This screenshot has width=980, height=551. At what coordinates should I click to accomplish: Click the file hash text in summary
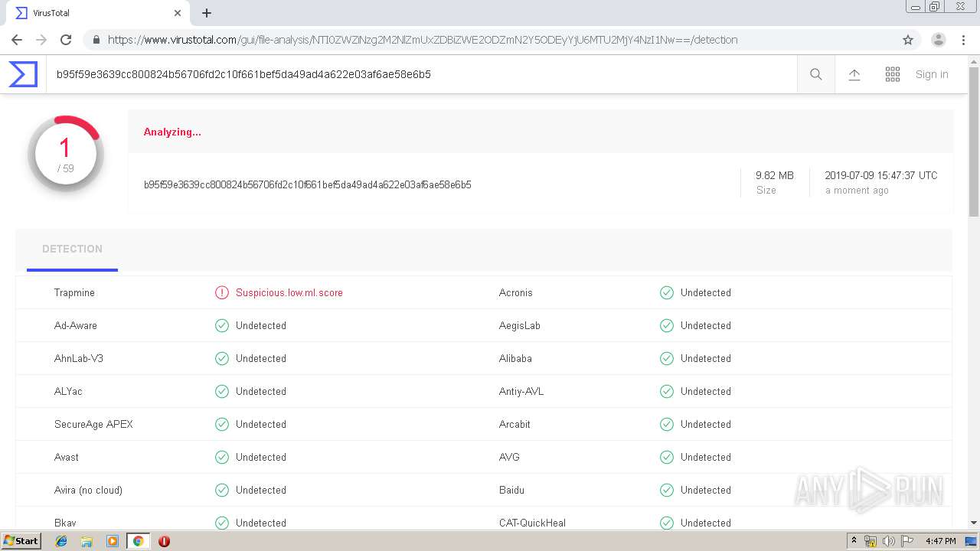pos(307,184)
